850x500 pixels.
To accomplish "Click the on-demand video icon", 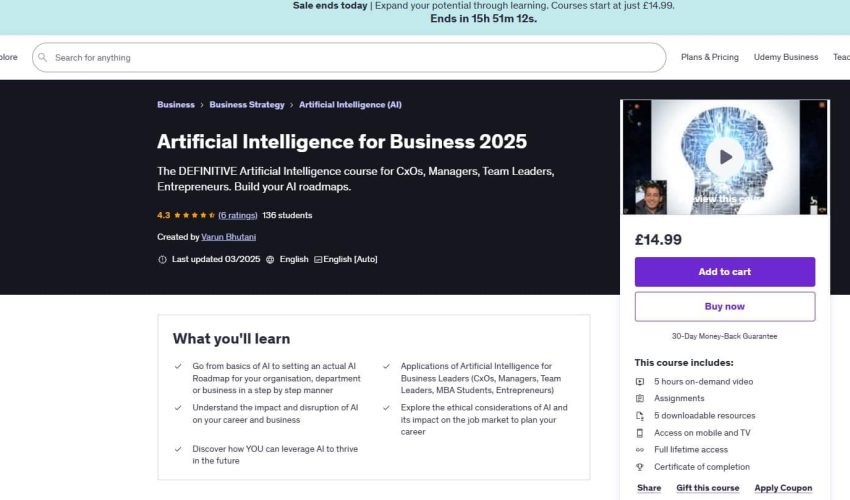I will [640, 382].
